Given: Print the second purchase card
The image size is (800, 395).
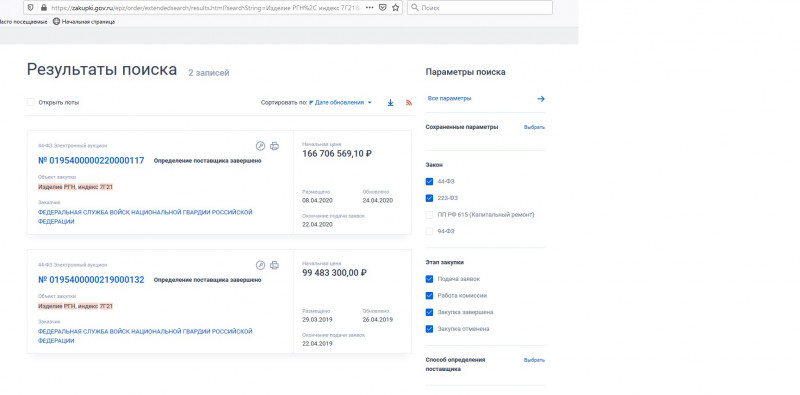Looking at the screenshot, I should click(x=274, y=265).
